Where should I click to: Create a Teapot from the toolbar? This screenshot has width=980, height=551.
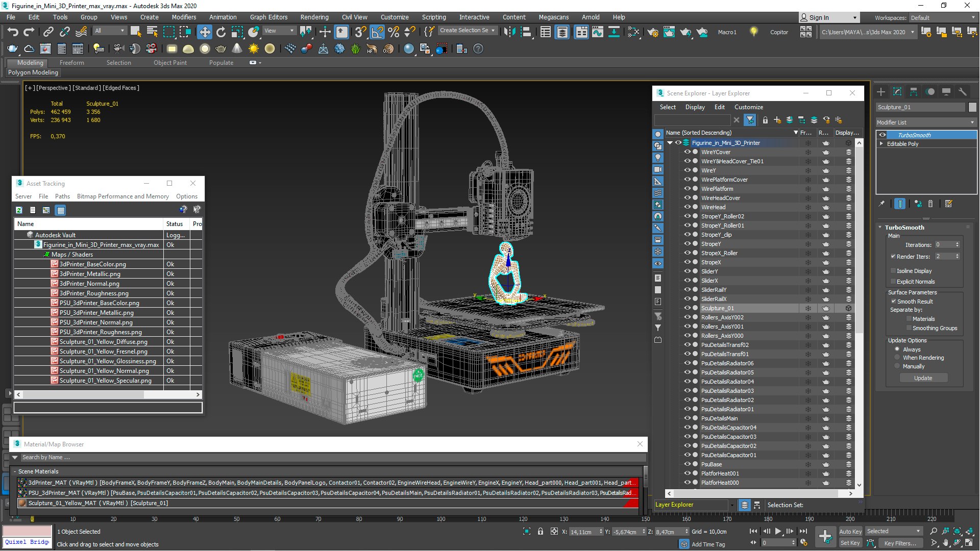(221, 49)
